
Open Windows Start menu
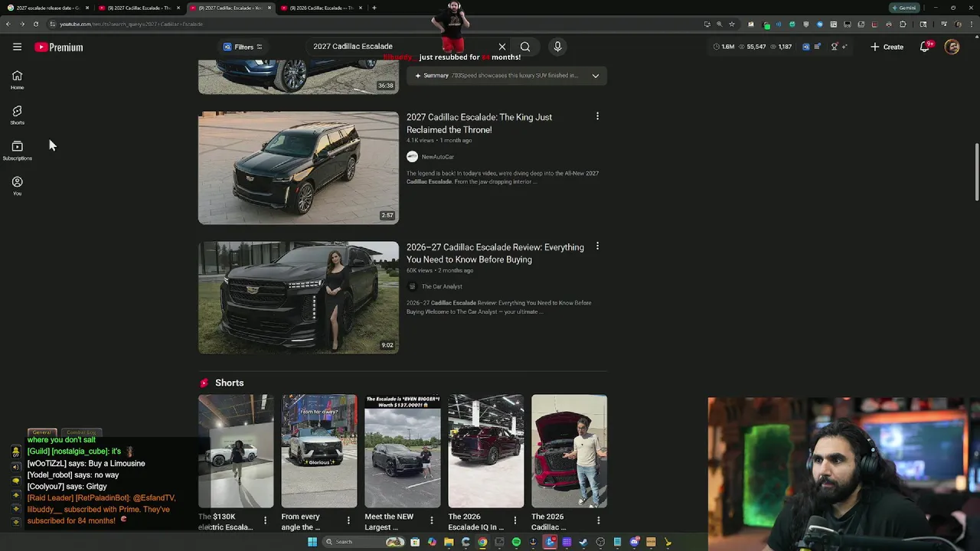point(312,542)
